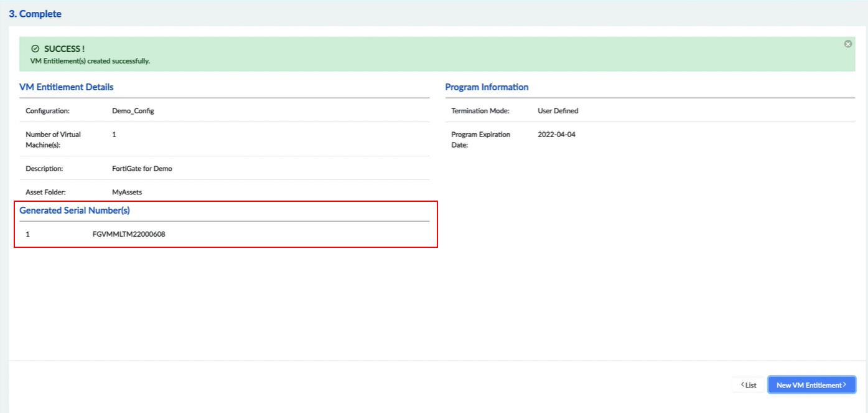Select the Generated Serial Number(s) heading
868x413 pixels.
[74, 210]
